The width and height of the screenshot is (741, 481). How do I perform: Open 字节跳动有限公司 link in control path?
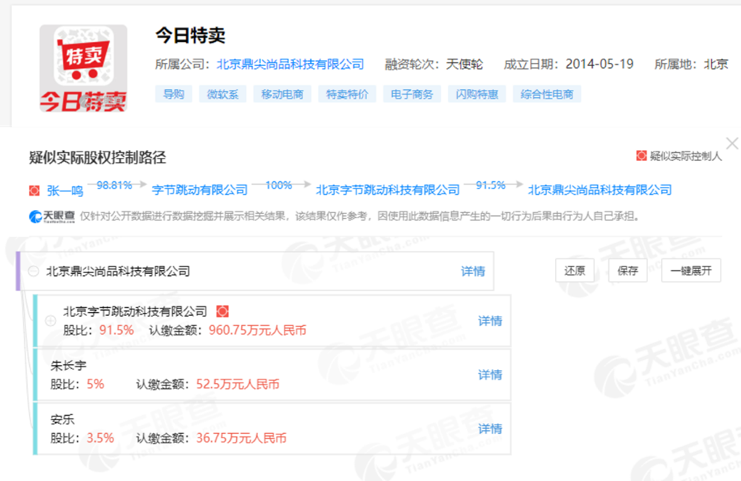tap(199, 190)
